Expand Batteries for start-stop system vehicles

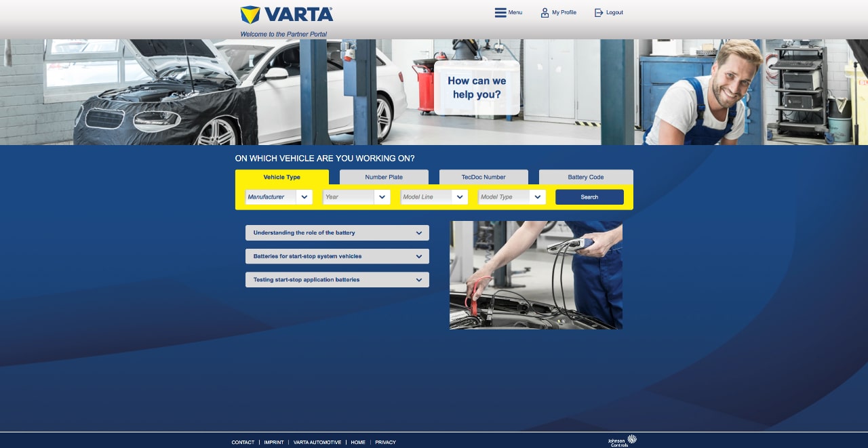click(x=337, y=256)
